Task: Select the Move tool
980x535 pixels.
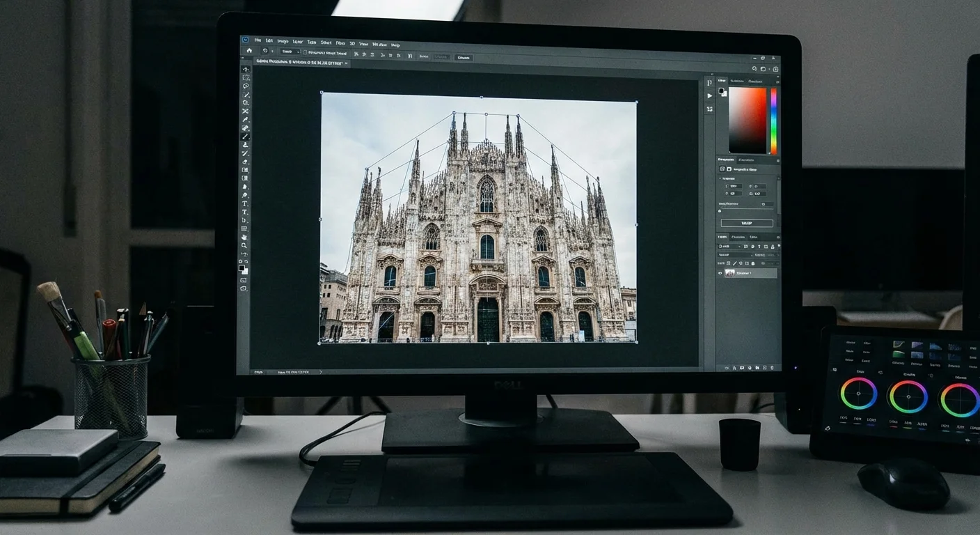Action: 246,68
